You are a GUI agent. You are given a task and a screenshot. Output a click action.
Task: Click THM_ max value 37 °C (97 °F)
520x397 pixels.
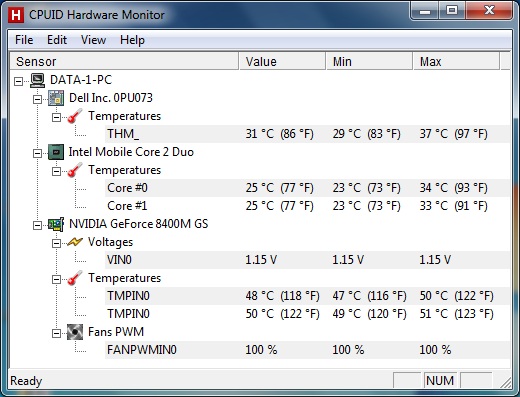click(453, 134)
